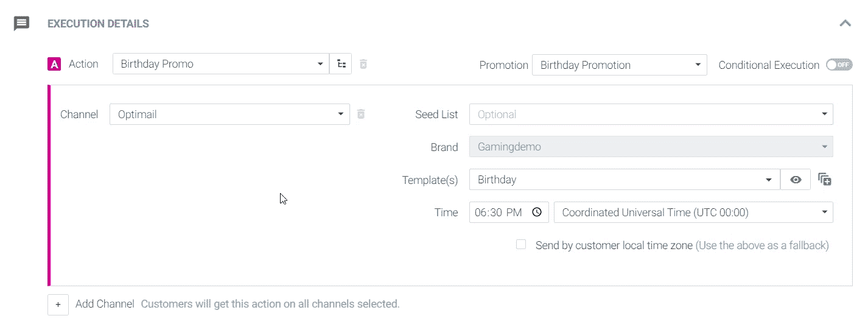Click the Conditional Execution label

pyautogui.click(x=769, y=65)
